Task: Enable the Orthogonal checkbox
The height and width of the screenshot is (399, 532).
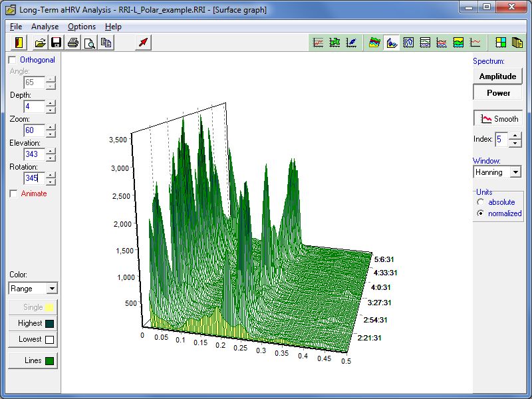Action: pyautogui.click(x=12, y=60)
